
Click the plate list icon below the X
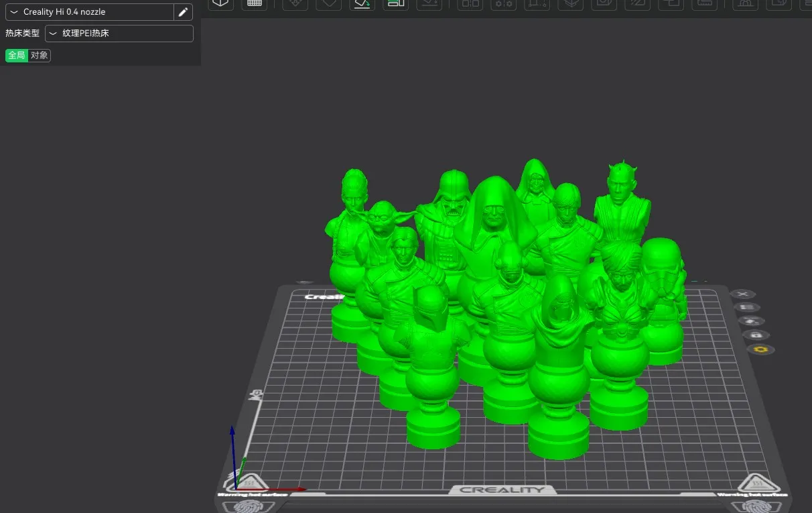(x=746, y=307)
